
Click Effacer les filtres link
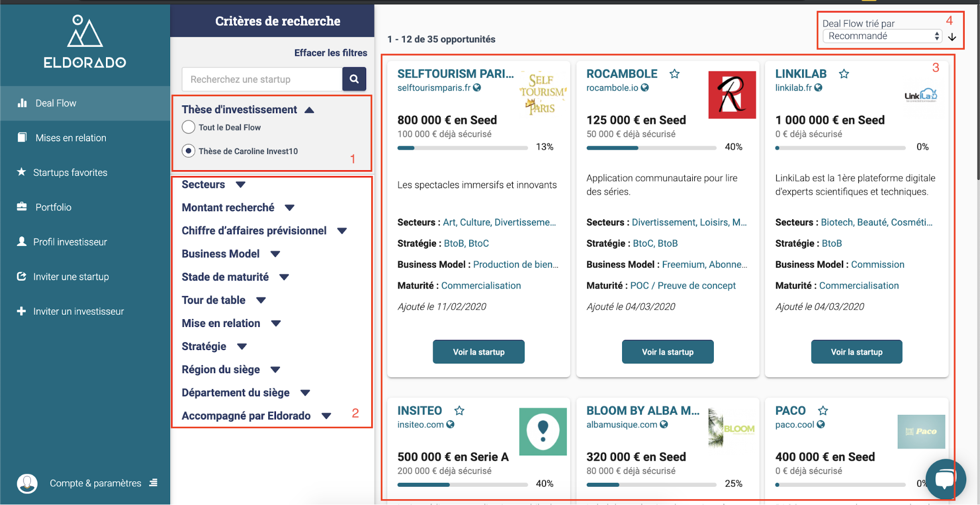(x=330, y=52)
